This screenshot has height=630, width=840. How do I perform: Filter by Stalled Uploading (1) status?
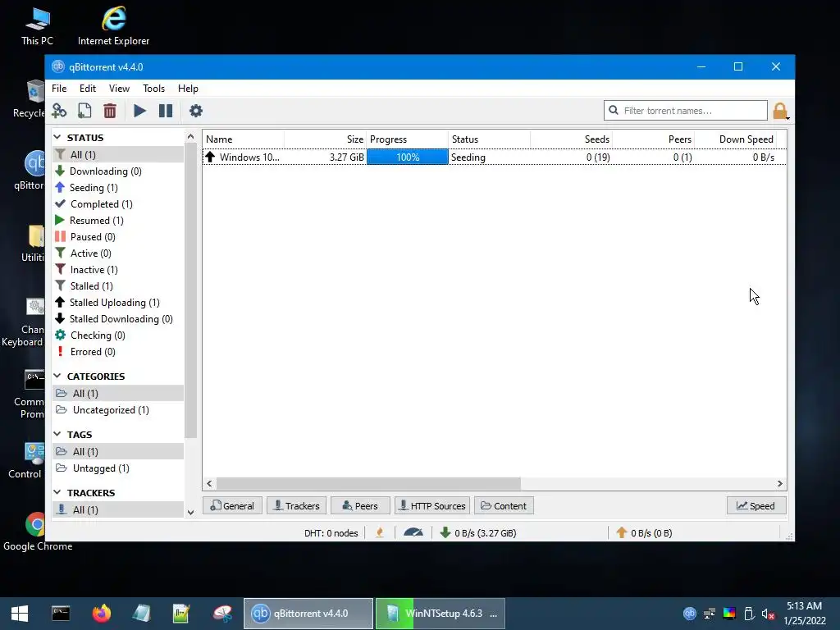point(118,303)
